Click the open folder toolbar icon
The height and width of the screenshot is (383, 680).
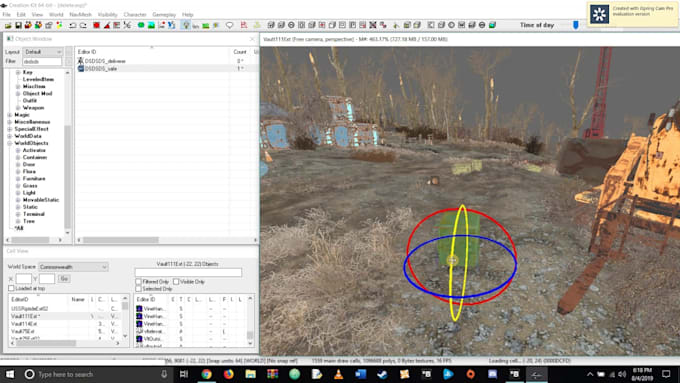point(8,25)
